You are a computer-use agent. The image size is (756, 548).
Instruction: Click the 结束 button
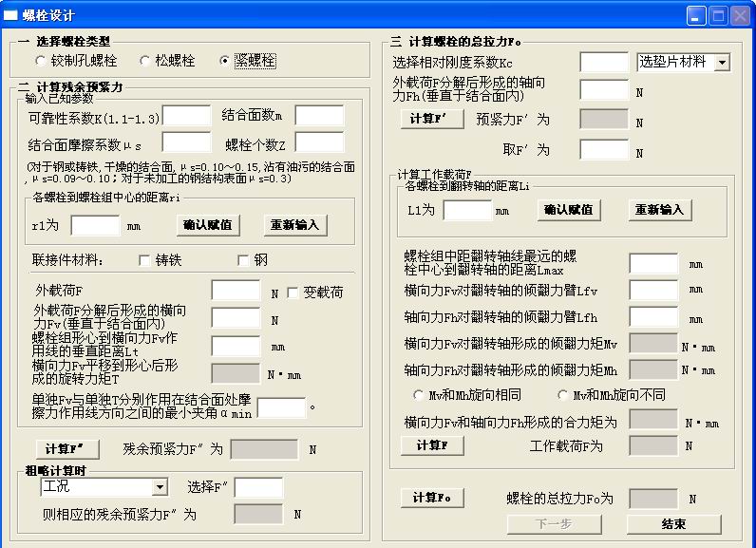(674, 524)
